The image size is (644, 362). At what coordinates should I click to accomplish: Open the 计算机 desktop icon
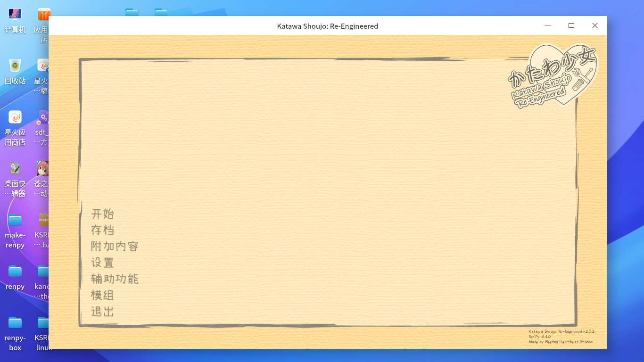pyautogui.click(x=15, y=21)
